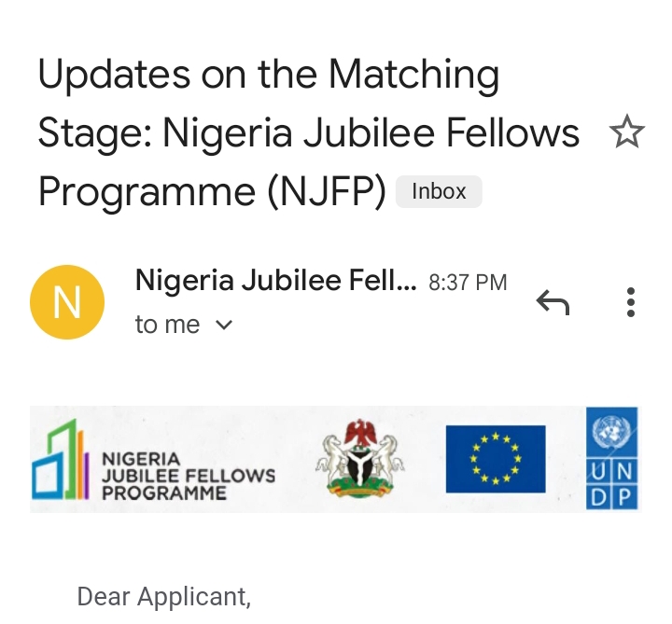Tap blank banner area between EU flag and crest
Image resolution: width=672 pixels, height=624 pixels.
(x=423, y=458)
